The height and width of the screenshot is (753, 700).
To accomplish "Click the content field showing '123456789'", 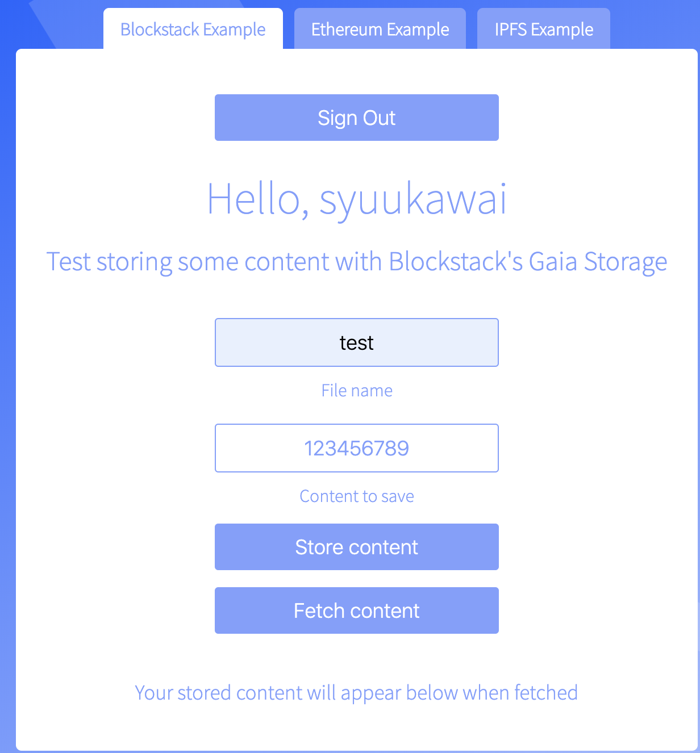I will pyautogui.click(x=356, y=448).
